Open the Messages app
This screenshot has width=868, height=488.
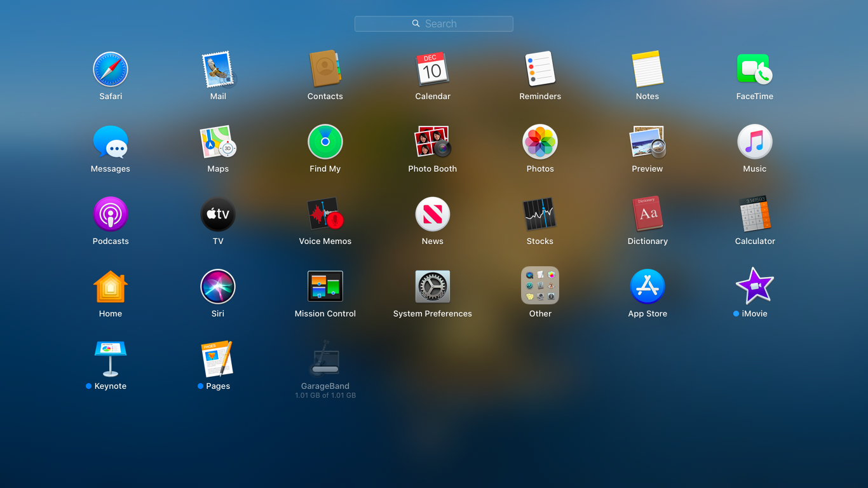(x=111, y=142)
